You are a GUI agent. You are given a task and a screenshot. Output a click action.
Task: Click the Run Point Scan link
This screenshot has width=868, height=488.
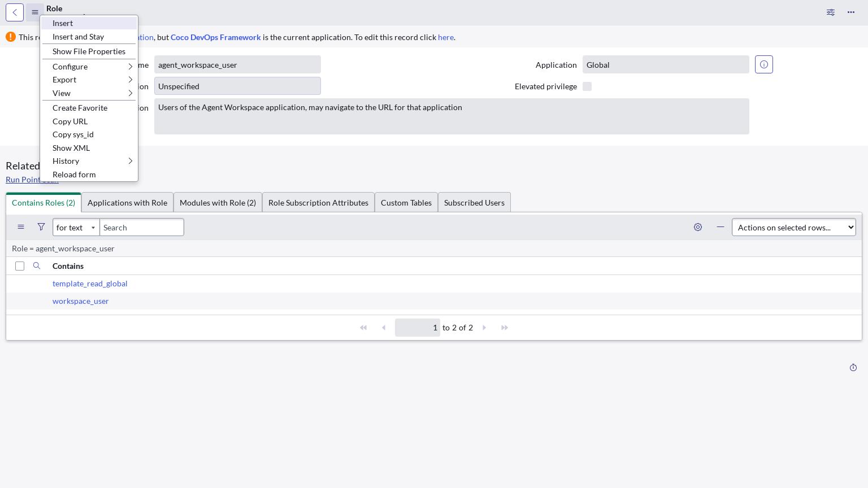click(x=32, y=180)
